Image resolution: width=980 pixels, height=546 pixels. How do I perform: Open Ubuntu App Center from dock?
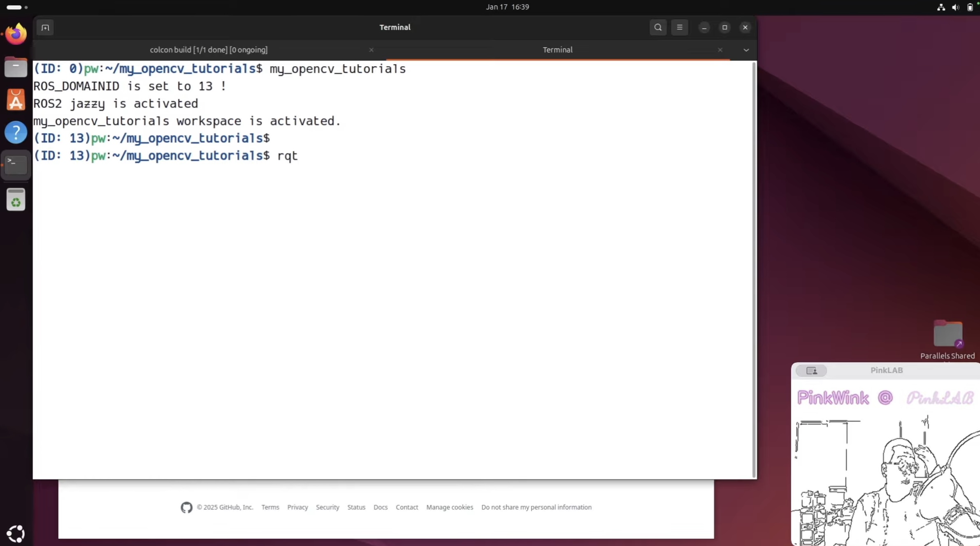[16, 100]
